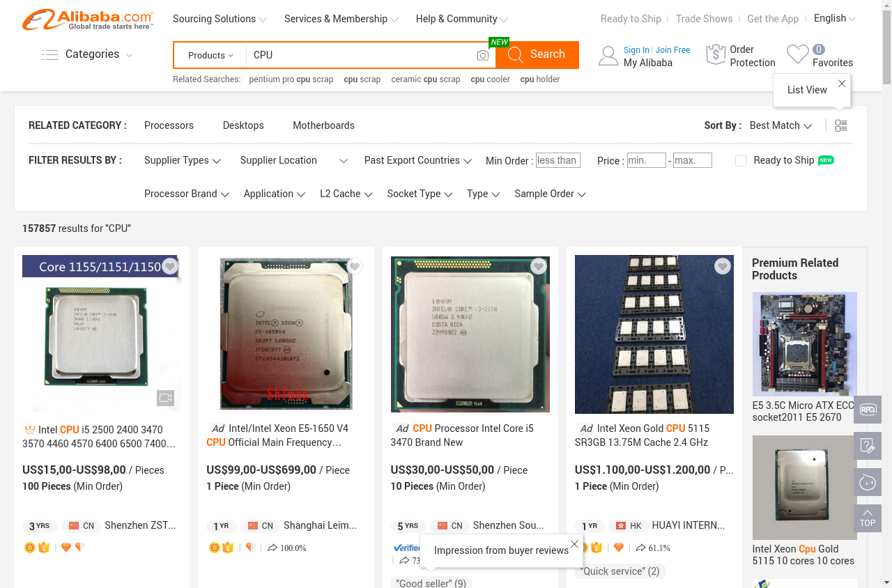Click the orange Search button
Image resolution: width=892 pixels, height=588 pixels.
(537, 55)
